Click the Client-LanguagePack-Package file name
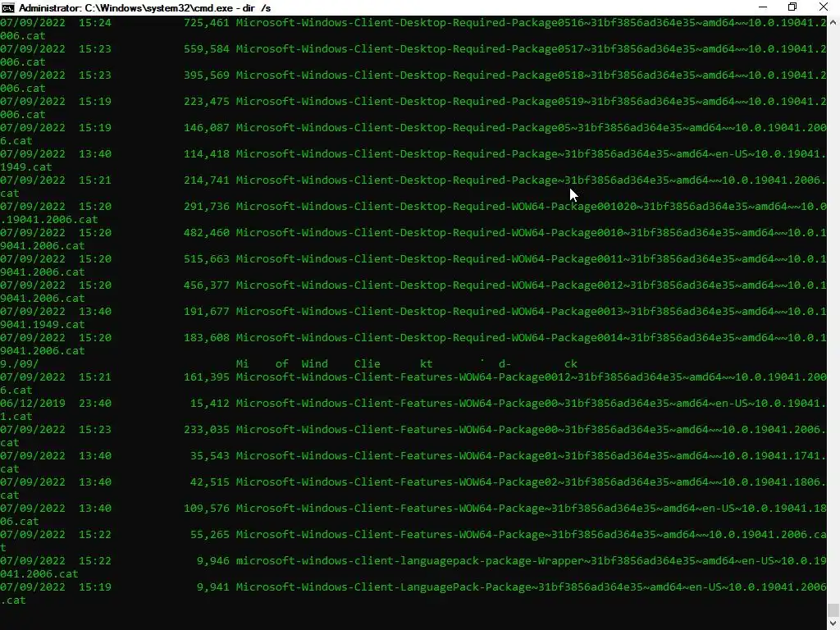This screenshot has width=840, height=630. pos(531,587)
